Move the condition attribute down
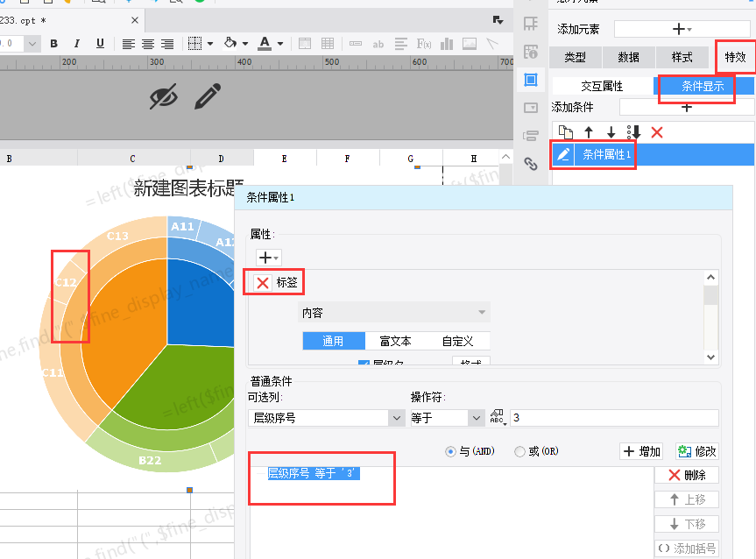Image resolution: width=756 pixels, height=559 pixels. point(611,131)
